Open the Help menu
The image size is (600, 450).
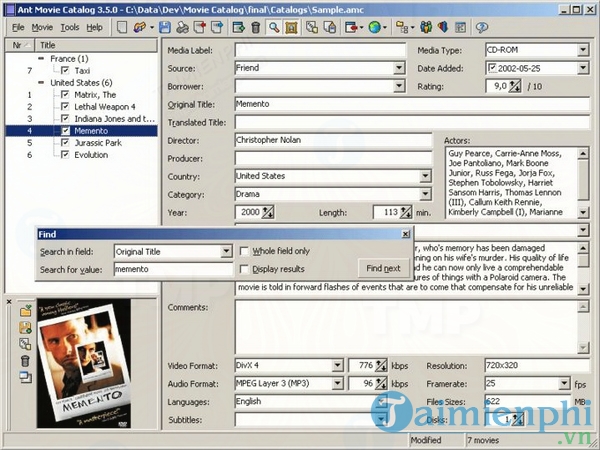pyautogui.click(x=94, y=28)
